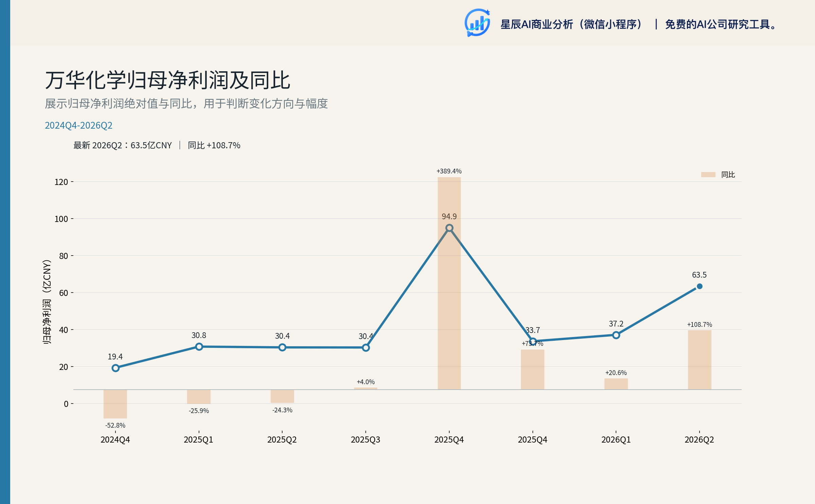Click the 19.4 value label
The width and height of the screenshot is (815, 504).
click(x=115, y=357)
